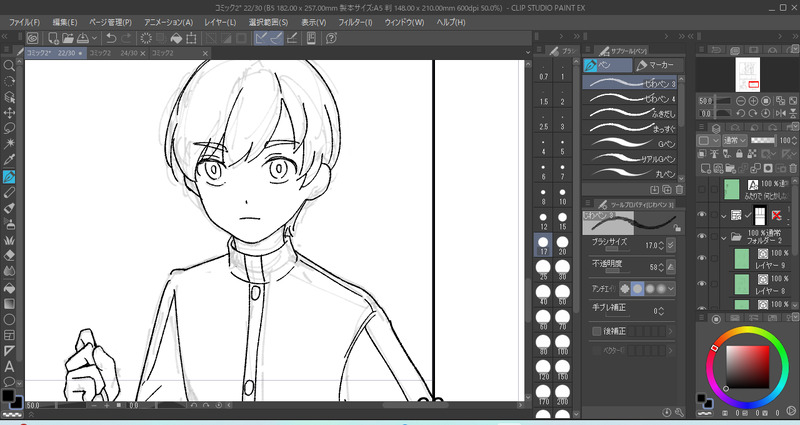Viewport: 800px width, 425px height.
Task: Click the Open file folder icon
Action: click(x=68, y=38)
